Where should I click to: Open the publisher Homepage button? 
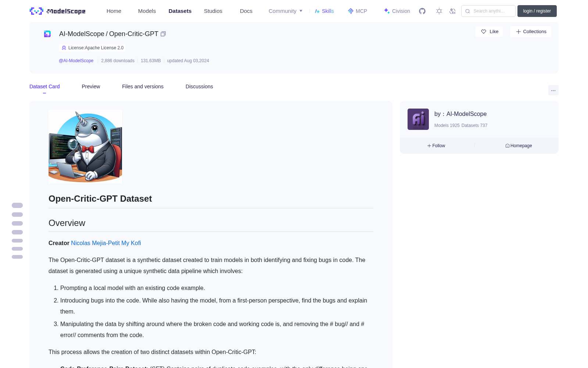(519, 146)
